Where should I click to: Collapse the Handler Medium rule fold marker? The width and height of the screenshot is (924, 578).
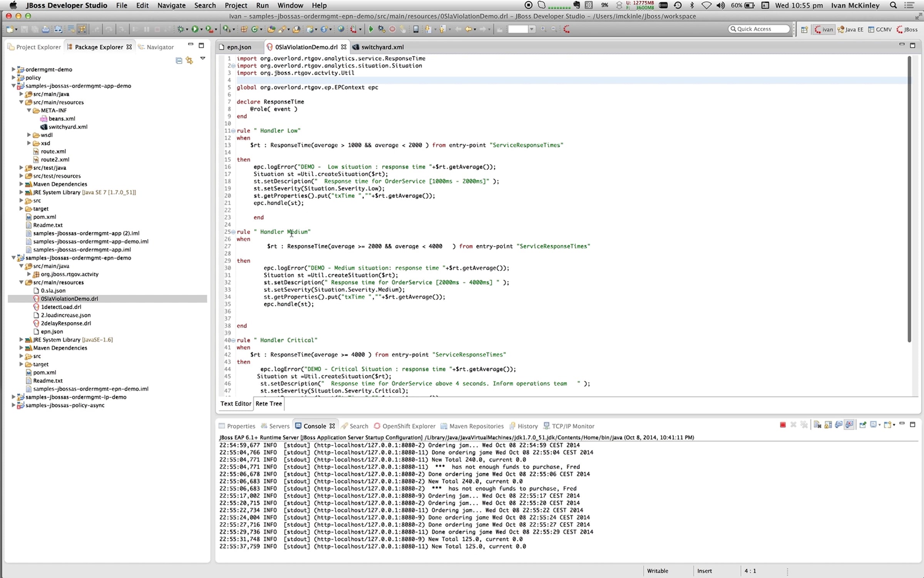coord(233,232)
